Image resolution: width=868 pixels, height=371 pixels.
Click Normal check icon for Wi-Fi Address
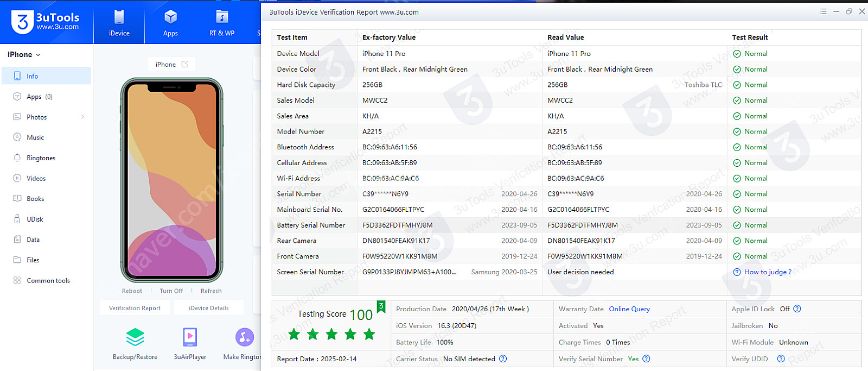(x=737, y=179)
